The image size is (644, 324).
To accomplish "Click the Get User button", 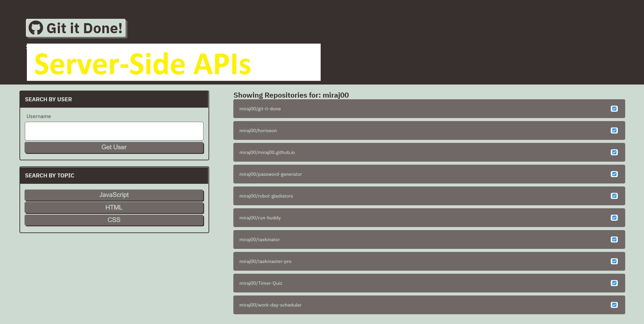I will (x=114, y=147).
